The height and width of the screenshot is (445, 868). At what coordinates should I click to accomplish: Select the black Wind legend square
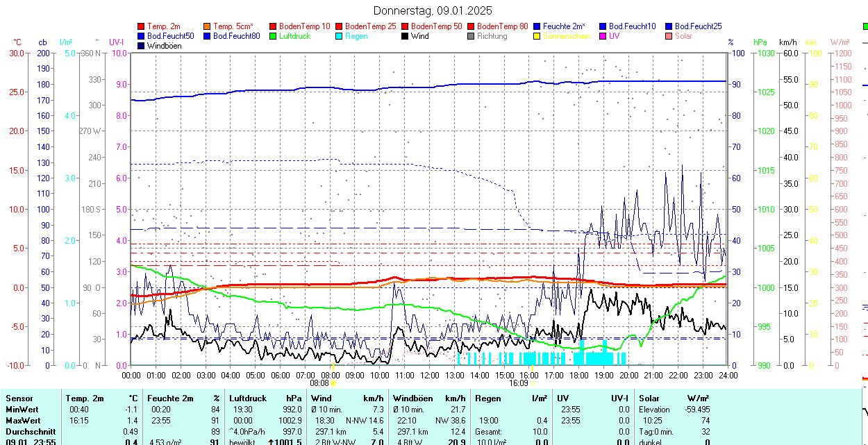pos(405,36)
